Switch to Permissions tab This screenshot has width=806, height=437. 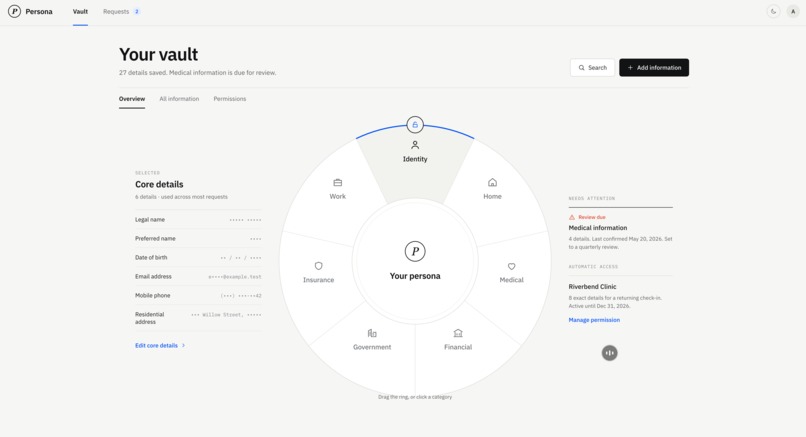coord(230,99)
